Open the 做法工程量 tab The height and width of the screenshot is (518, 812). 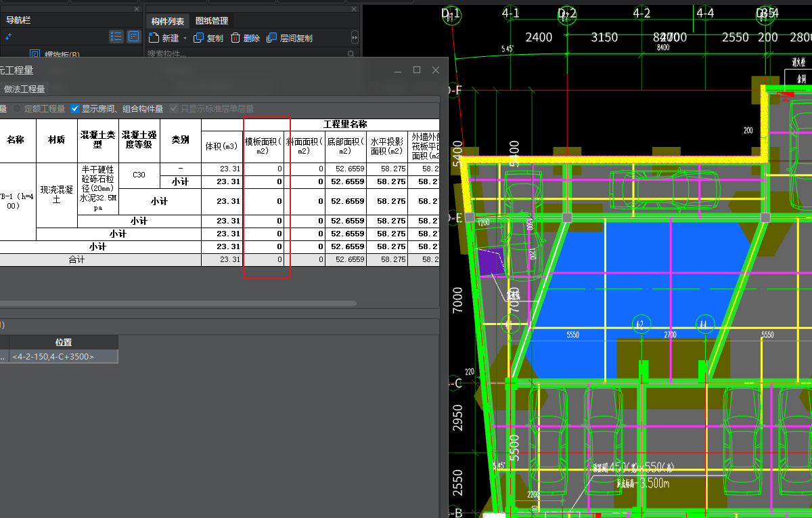pyautogui.click(x=24, y=89)
